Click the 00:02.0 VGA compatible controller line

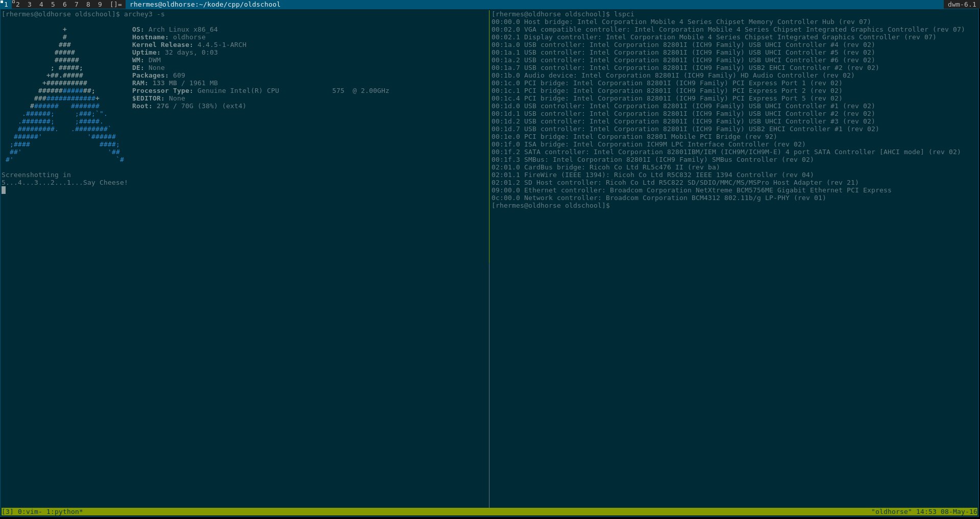[x=728, y=30]
